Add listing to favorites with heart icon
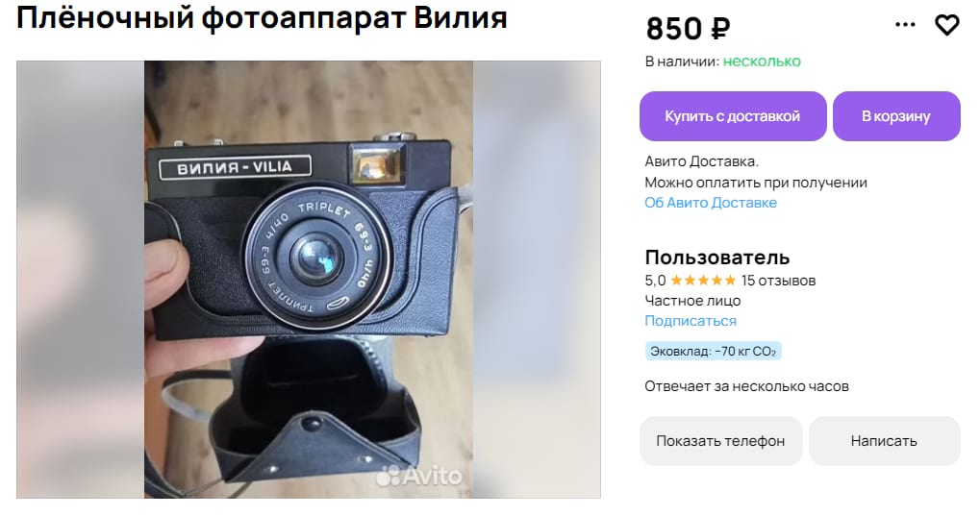The height and width of the screenshot is (516, 980). click(x=946, y=25)
